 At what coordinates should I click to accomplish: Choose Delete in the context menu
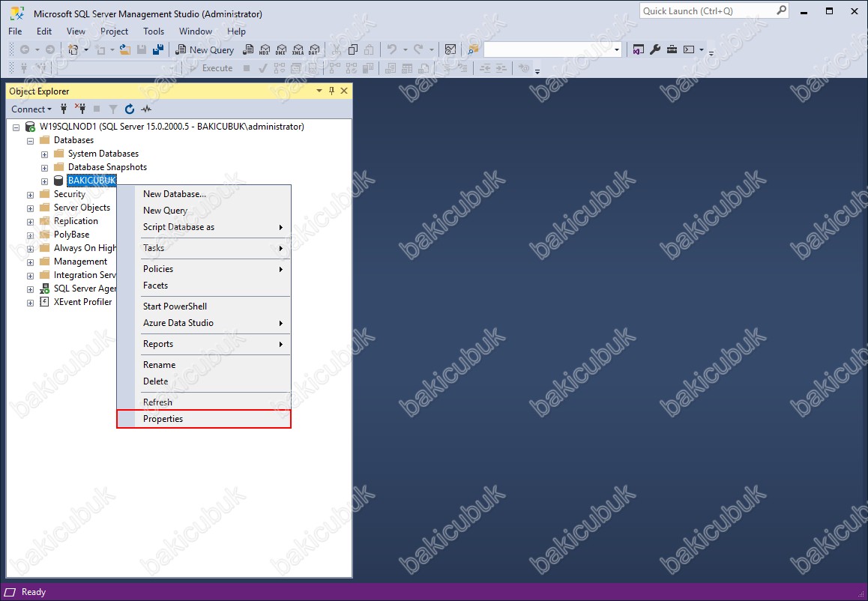click(x=204, y=381)
